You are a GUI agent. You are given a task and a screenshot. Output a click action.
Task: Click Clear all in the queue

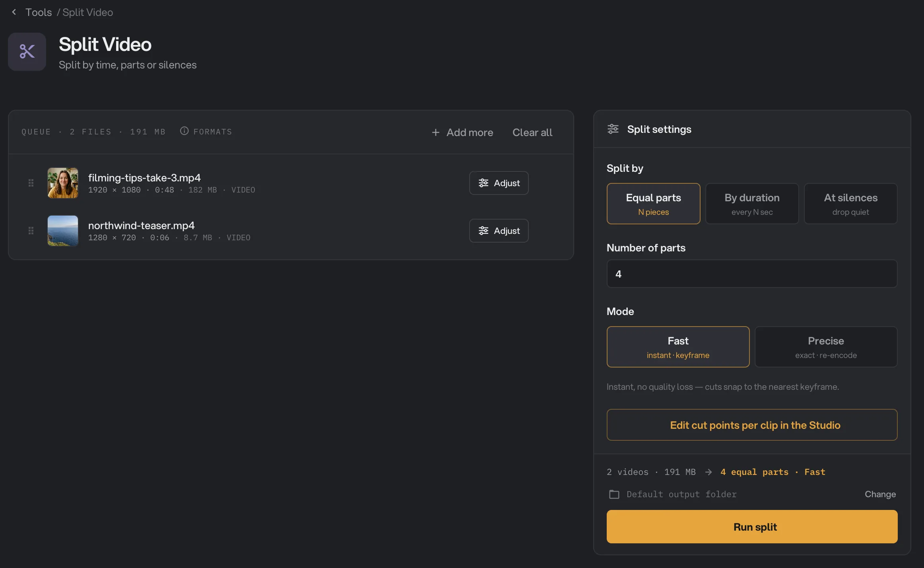[x=532, y=132]
